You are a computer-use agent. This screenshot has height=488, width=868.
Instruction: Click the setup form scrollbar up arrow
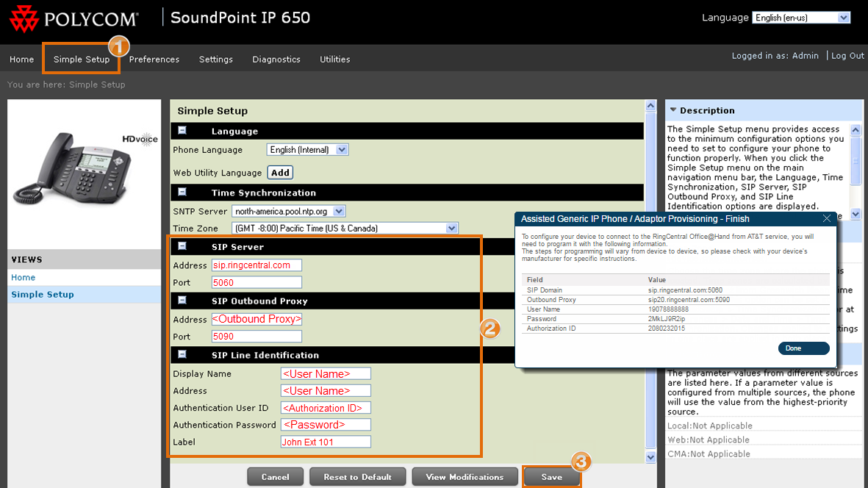click(x=651, y=106)
